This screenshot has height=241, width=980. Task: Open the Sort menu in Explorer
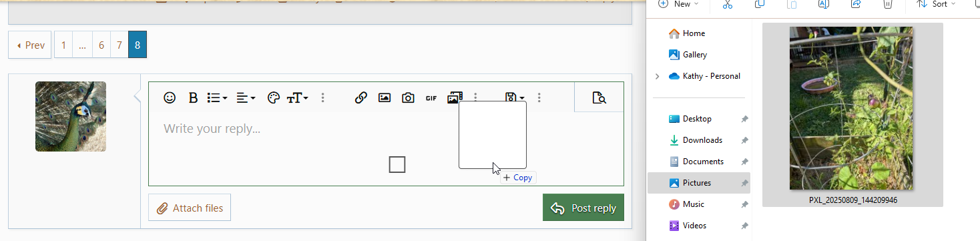(935, 4)
